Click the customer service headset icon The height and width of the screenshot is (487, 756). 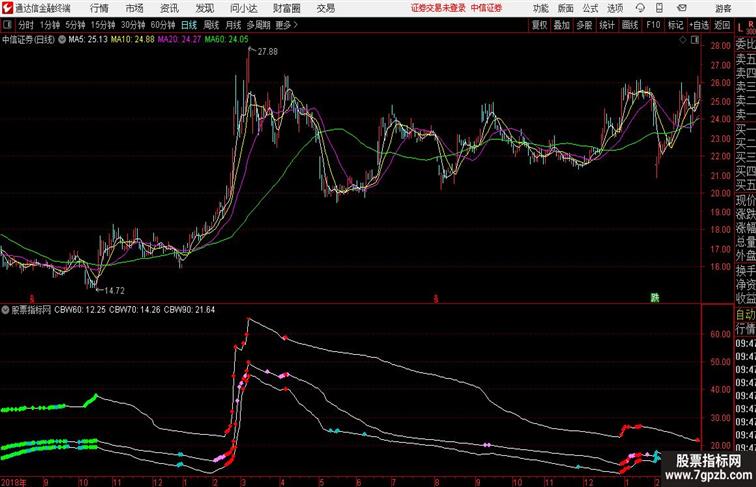[x=640, y=8]
